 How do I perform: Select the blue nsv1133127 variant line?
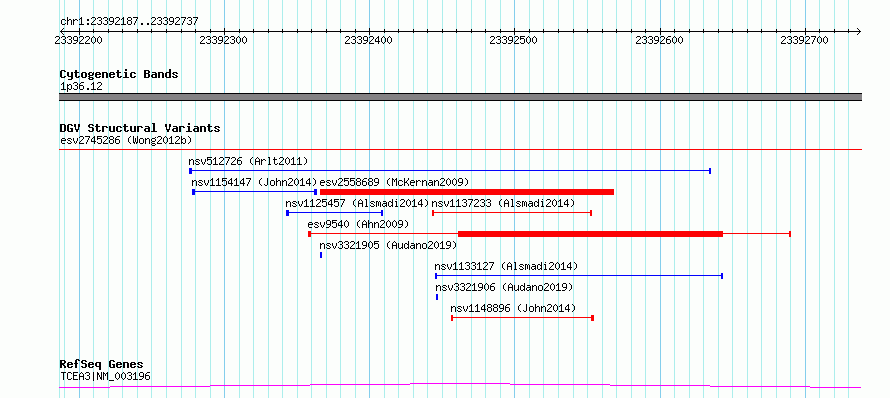click(578, 276)
